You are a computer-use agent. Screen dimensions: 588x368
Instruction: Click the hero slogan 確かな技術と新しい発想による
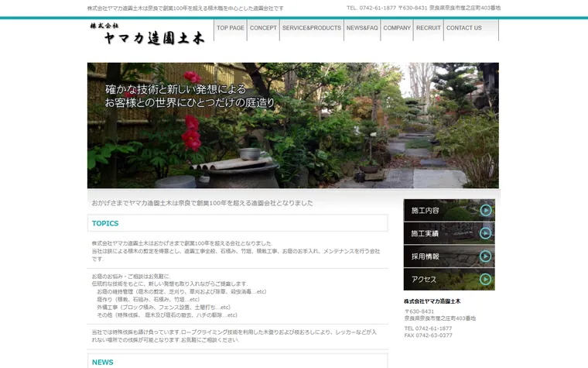coord(176,89)
